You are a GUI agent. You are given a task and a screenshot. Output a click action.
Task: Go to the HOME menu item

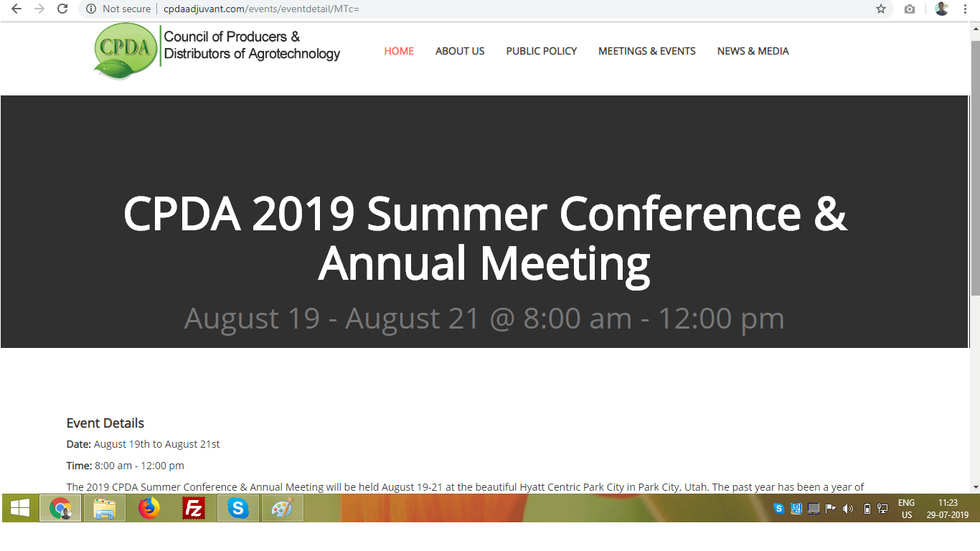pyautogui.click(x=399, y=51)
